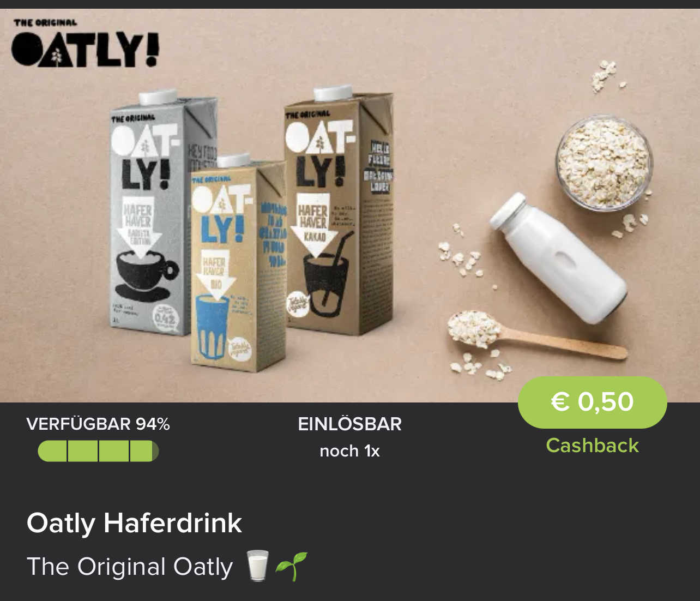The width and height of the screenshot is (700, 601).
Task: Tap the EINLÖSBAR heading
Action: [x=349, y=424]
